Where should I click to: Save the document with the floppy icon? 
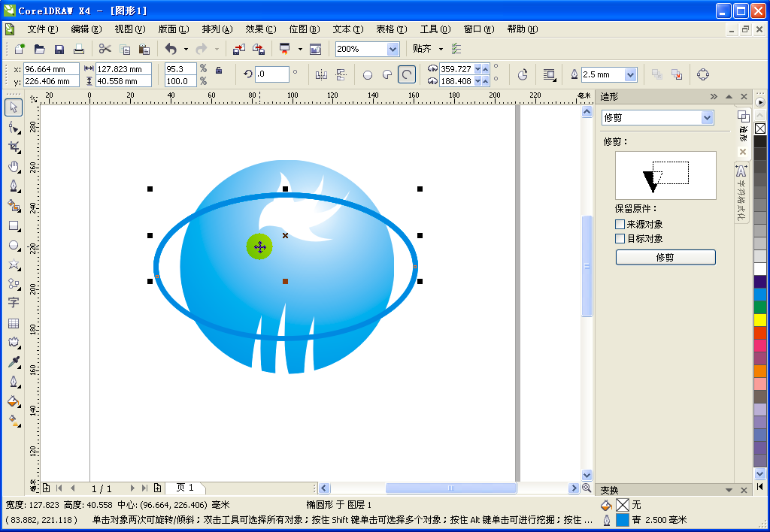click(x=59, y=49)
